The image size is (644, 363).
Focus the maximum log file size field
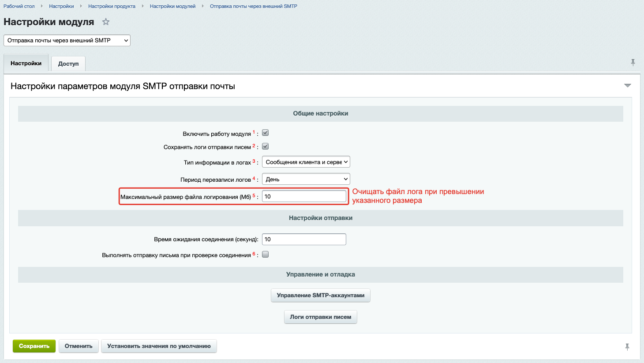(304, 197)
